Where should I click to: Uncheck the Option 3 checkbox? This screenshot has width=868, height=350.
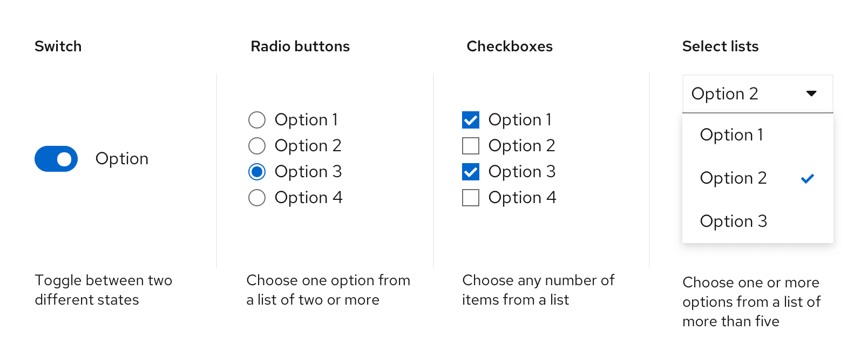click(x=471, y=172)
